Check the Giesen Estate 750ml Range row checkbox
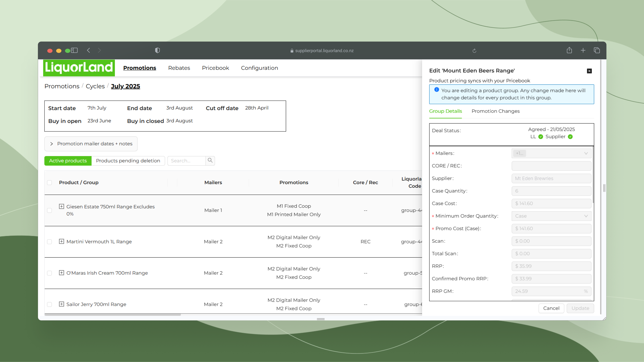Viewport: 644px width, 362px height. pyautogui.click(x=49, y=210)
